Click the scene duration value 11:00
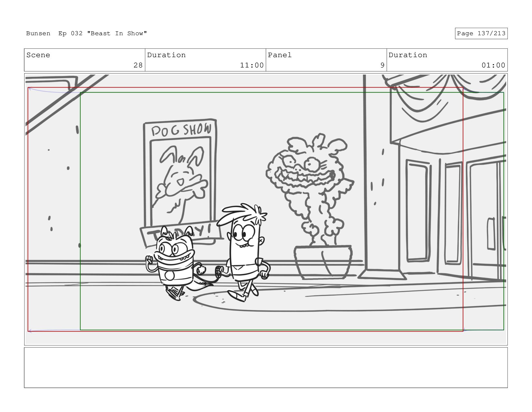The width and height of the screenshot is (532, 412). click(x=252, y=65)
